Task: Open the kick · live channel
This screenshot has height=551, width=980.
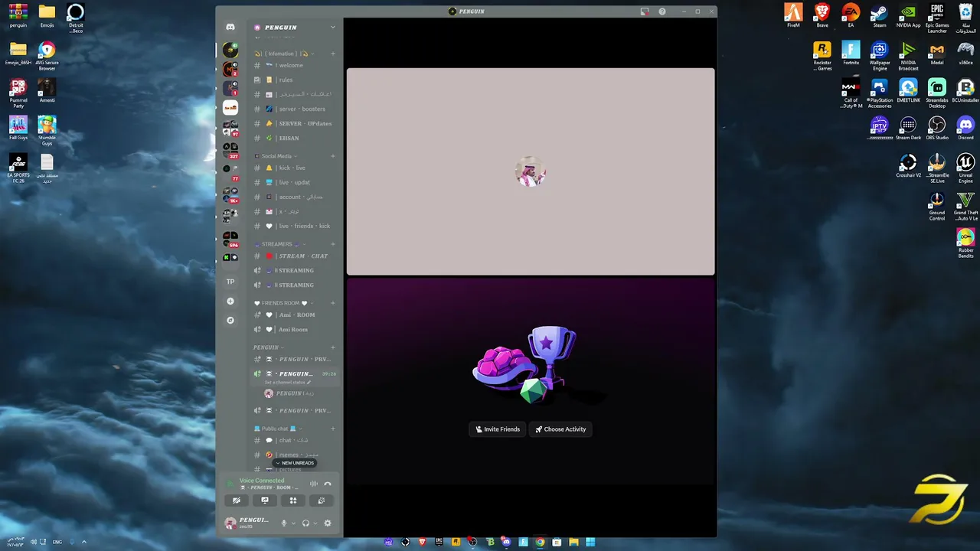Action: coord(295,168)
